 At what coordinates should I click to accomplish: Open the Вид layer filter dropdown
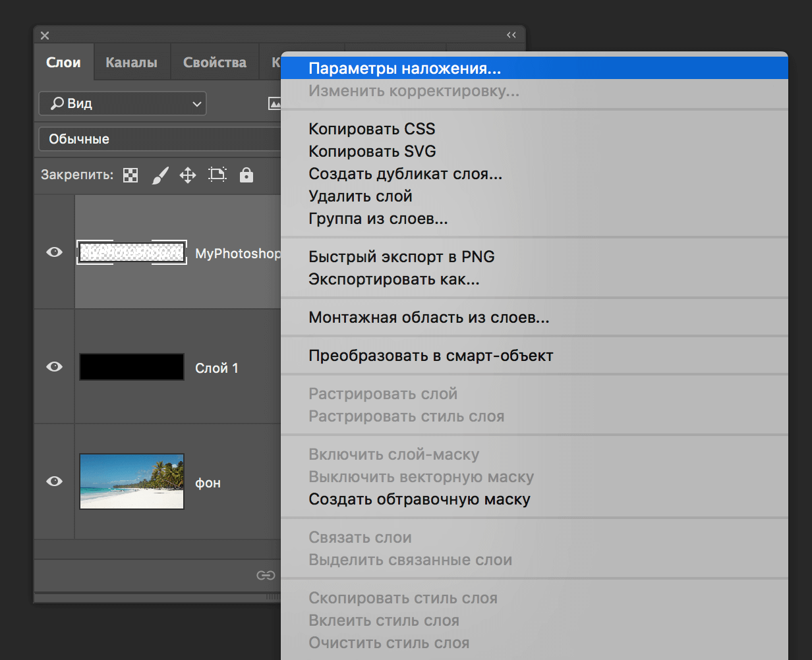[123, 103]
